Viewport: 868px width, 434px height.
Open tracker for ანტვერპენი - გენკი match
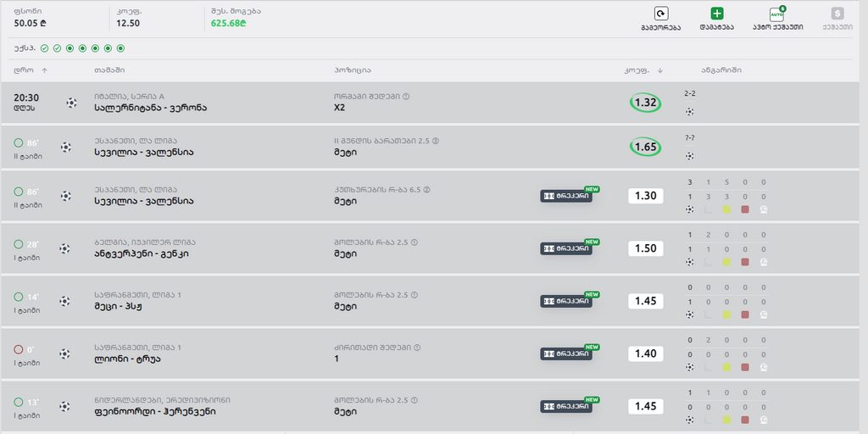pos(566,248)
